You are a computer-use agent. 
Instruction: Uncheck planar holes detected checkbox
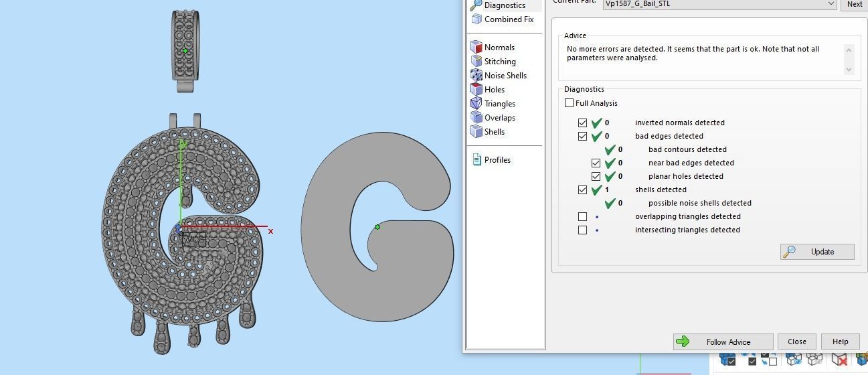click(x=596, y=176)
